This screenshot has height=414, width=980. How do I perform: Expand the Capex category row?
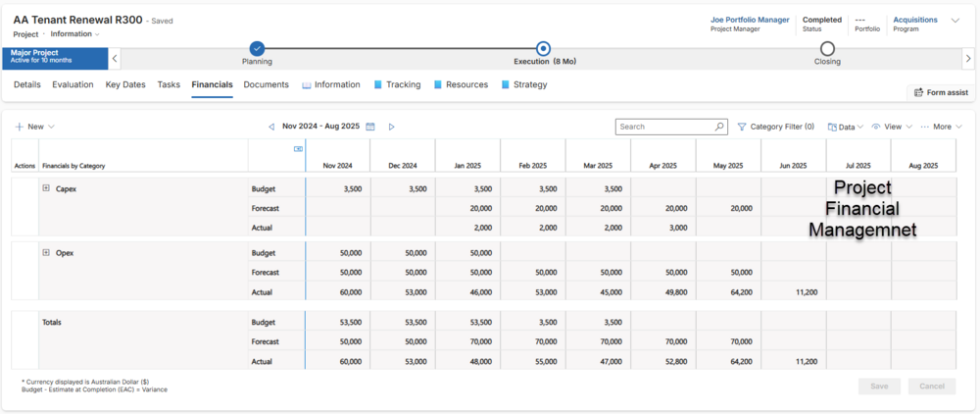46,188
